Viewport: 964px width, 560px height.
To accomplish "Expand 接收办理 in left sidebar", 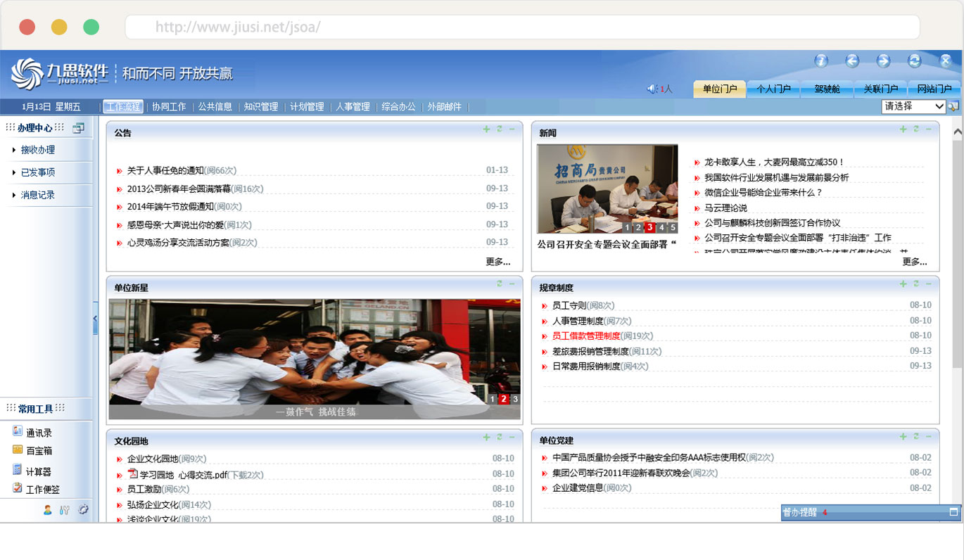I will click(x=37, y=150).
